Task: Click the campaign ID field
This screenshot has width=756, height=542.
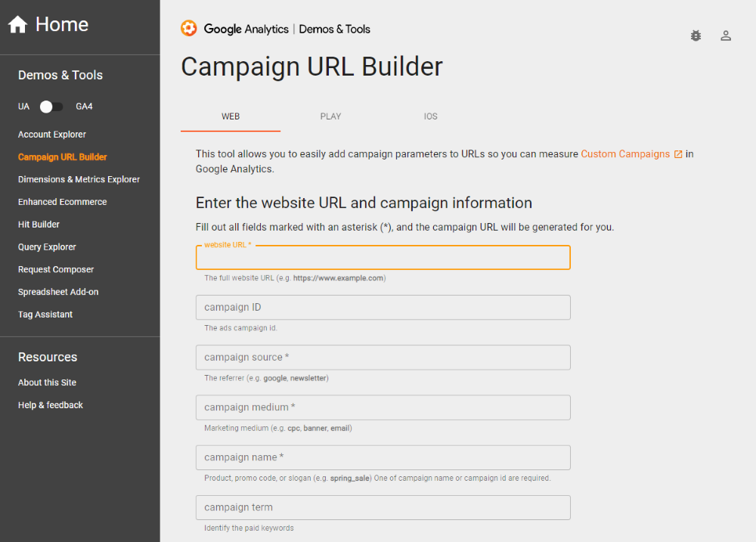Action: coord(383,307)
